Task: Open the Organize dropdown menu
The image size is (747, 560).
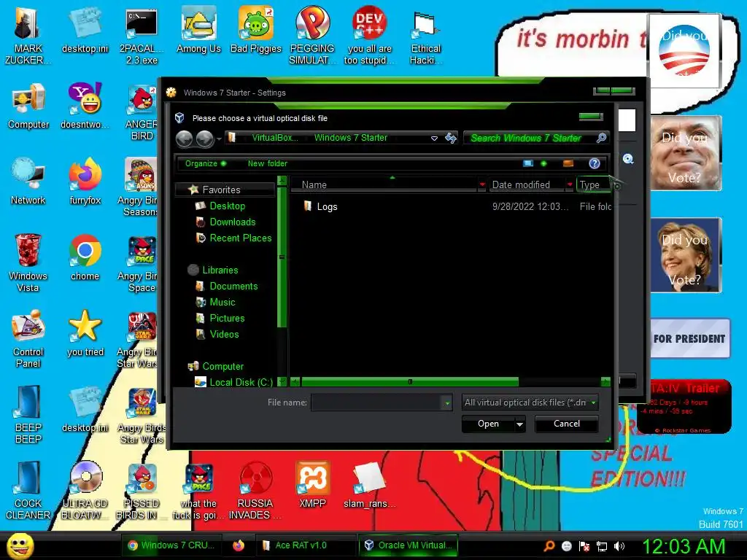Action: pyautogui.click(x=205, y=163)
